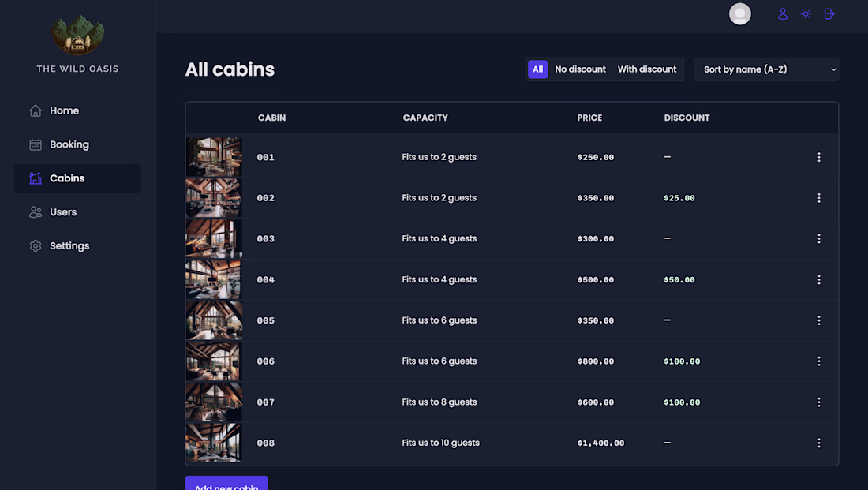Click the user avatar picture
The image size is (868, 490).
coord(739,14)
